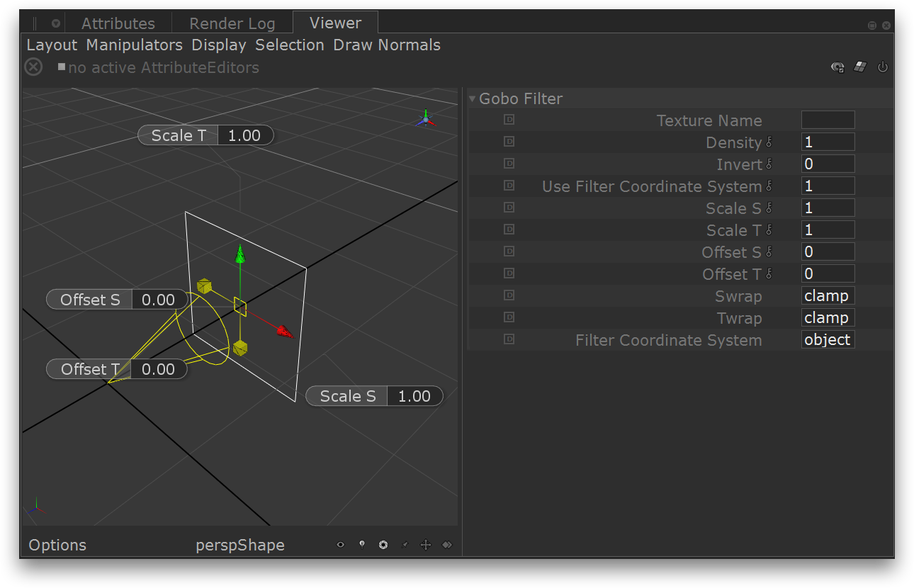Click the eye icon in the viewer's bottom toolbar
Screen dimensions: 914x588
point(341,545)
